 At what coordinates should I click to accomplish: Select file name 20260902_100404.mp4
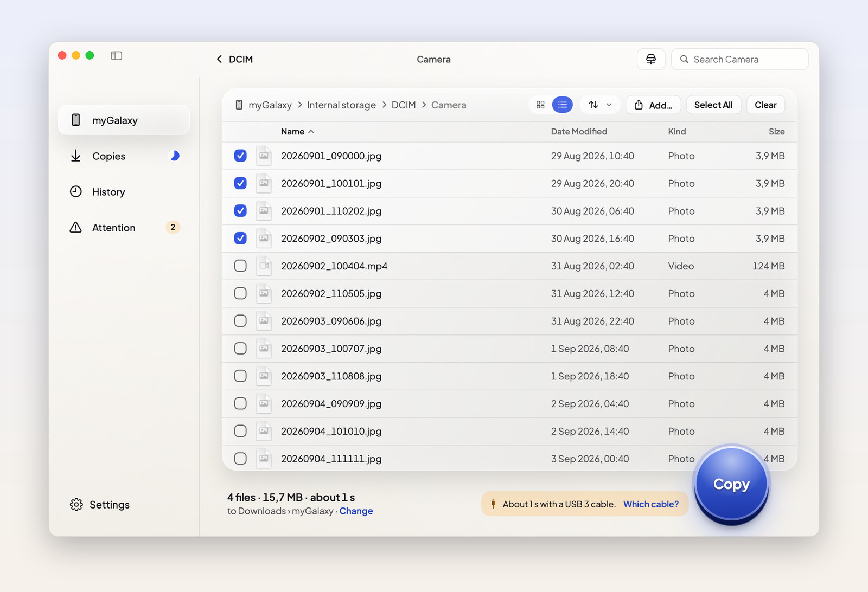click(334, 266)
